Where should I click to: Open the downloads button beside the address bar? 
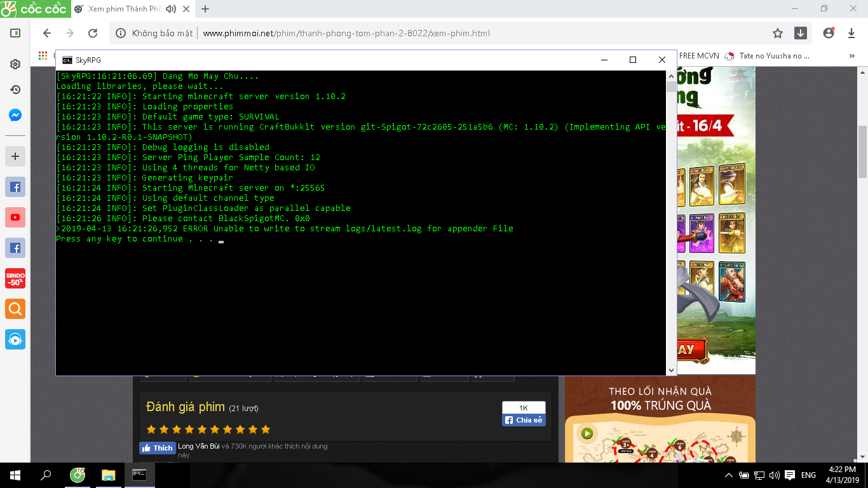(801, 33)
